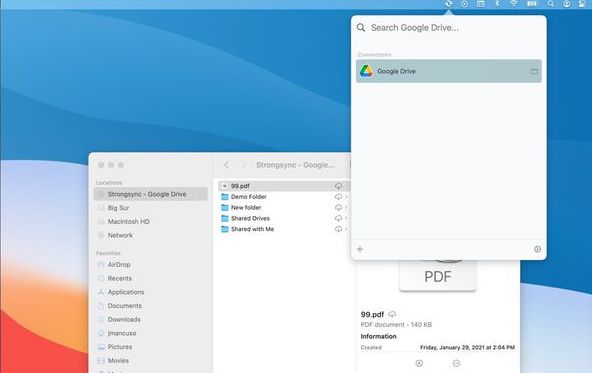Image resolution: width=592 pixels, height=373 pixels.
Task: Click the cloud icon on the Shared Drives row
Action: tap(338, 218)
